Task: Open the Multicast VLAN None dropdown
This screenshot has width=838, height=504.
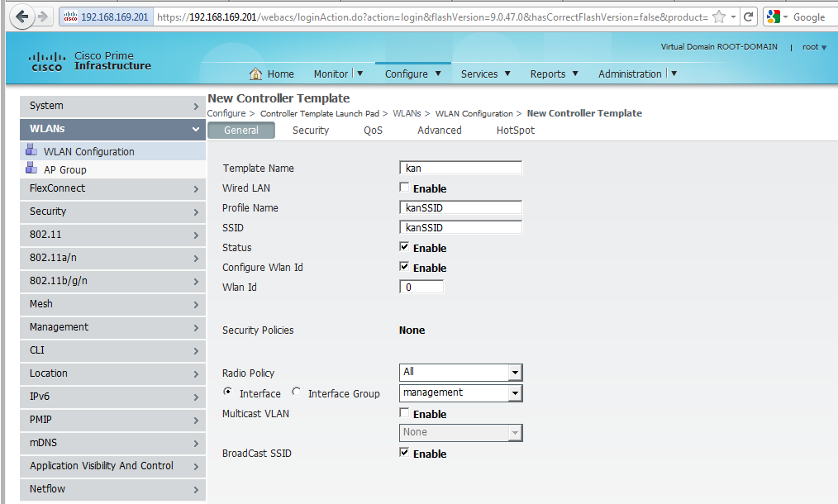Action: point(460,432)
